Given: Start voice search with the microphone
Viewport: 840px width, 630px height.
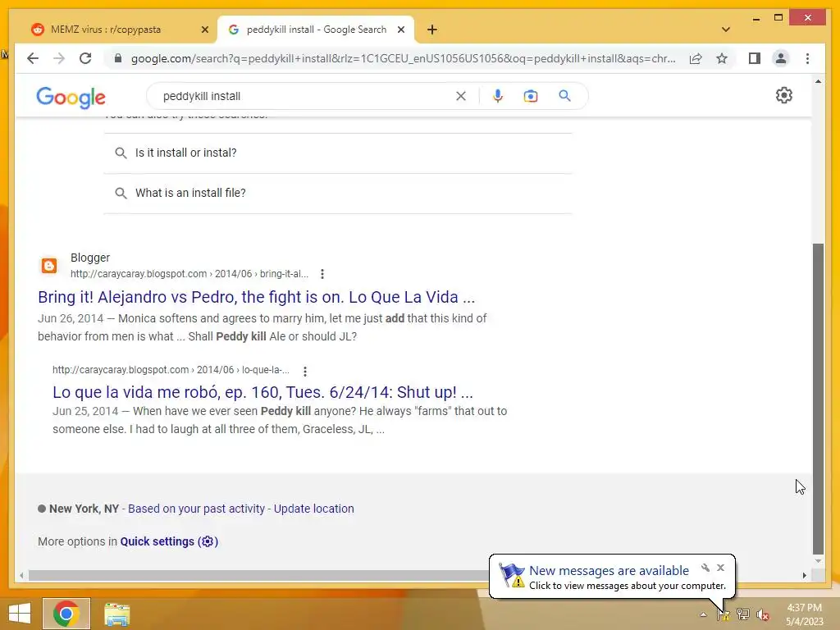Looking at the screenshot, I should coord(498,96).
